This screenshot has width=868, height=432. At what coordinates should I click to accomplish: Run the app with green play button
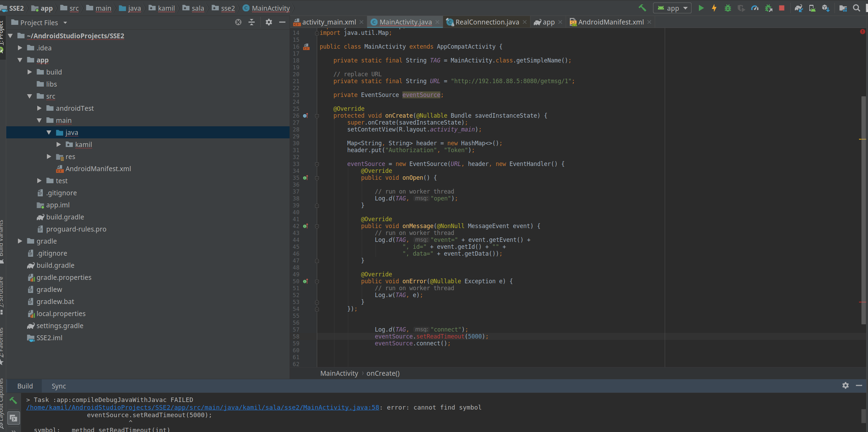701,8
